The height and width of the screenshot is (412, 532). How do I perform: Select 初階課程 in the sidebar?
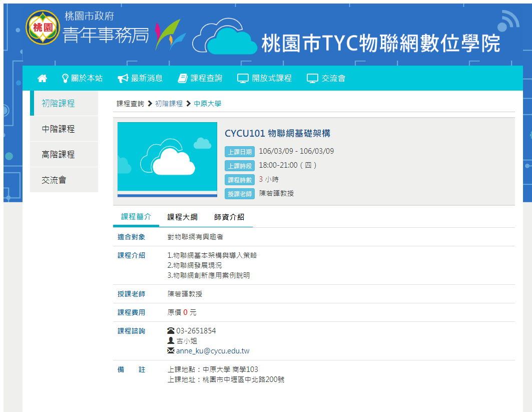59,104
